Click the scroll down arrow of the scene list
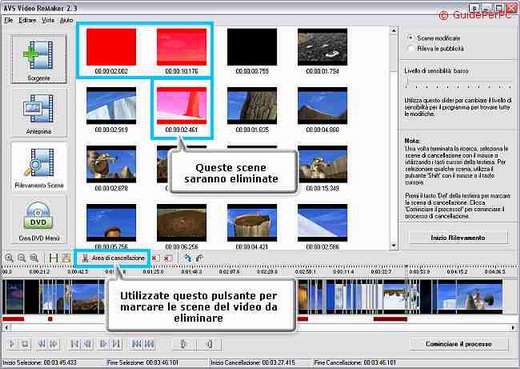 point(394,246)
